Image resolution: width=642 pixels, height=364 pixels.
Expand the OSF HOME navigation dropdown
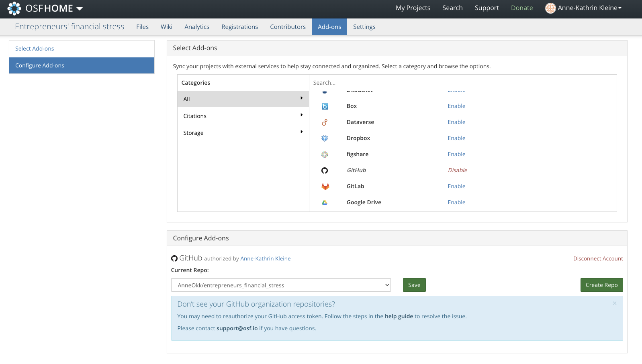tap(80, 8)
